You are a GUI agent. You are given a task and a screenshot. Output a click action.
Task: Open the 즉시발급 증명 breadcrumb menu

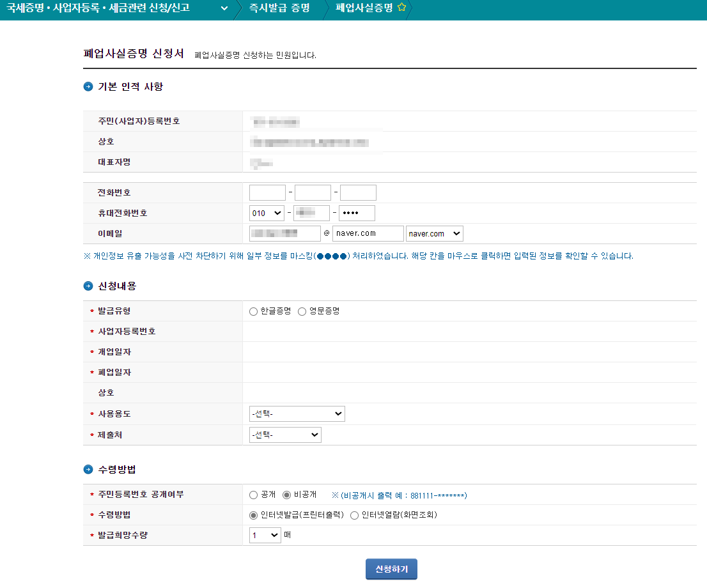pyautogui.click(x=279, y=10)
